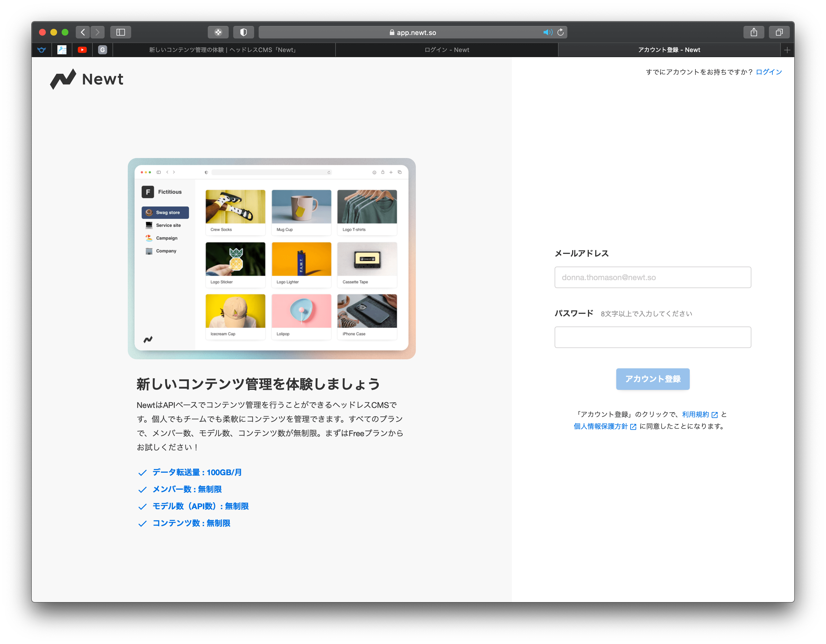This screenshot has height=644, width=826.
Task: Open the YouTube pinned tab
Action: pos(82,50)
